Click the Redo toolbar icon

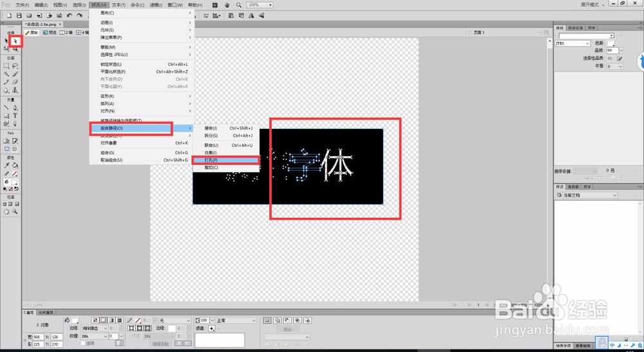(x=79, y=15)
